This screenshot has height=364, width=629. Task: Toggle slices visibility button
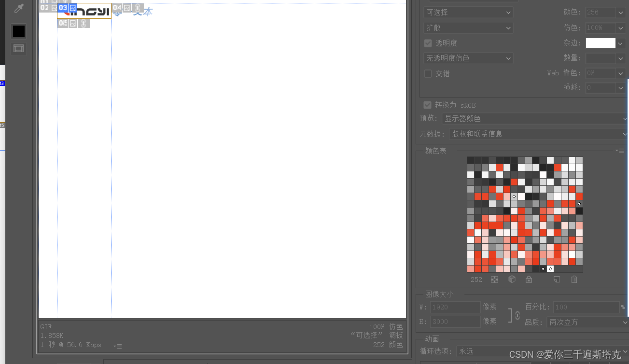18,48
